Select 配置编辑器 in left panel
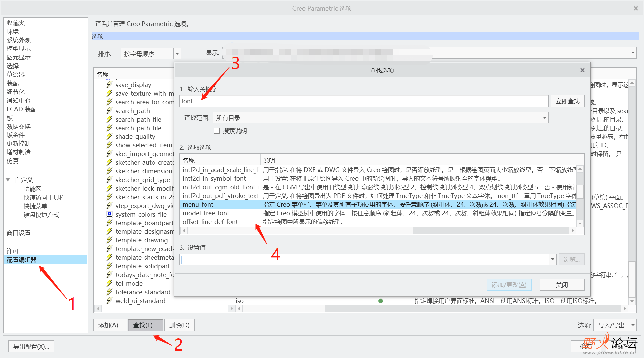The width and height of the screenshot is (644, 358). point(46,260)
